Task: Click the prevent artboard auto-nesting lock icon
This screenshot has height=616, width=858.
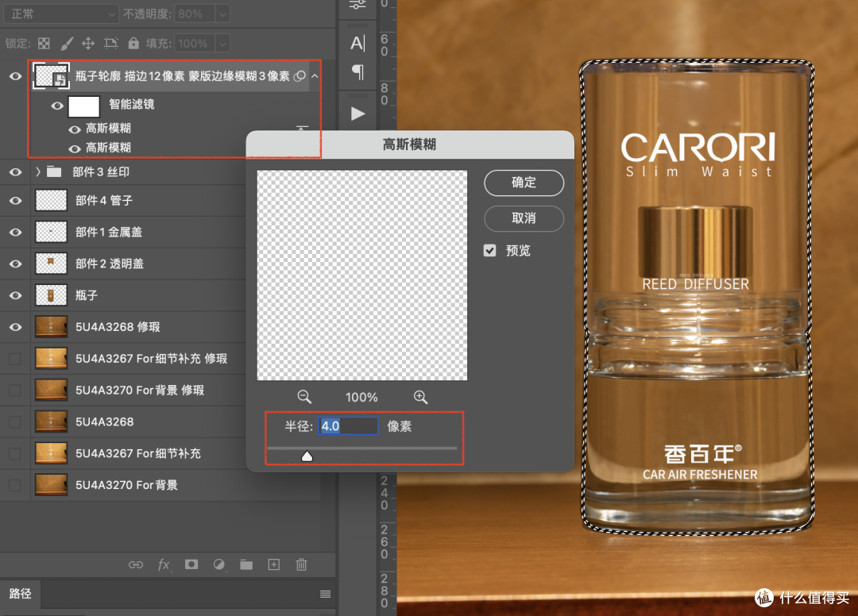Action: tap(111, 43)
